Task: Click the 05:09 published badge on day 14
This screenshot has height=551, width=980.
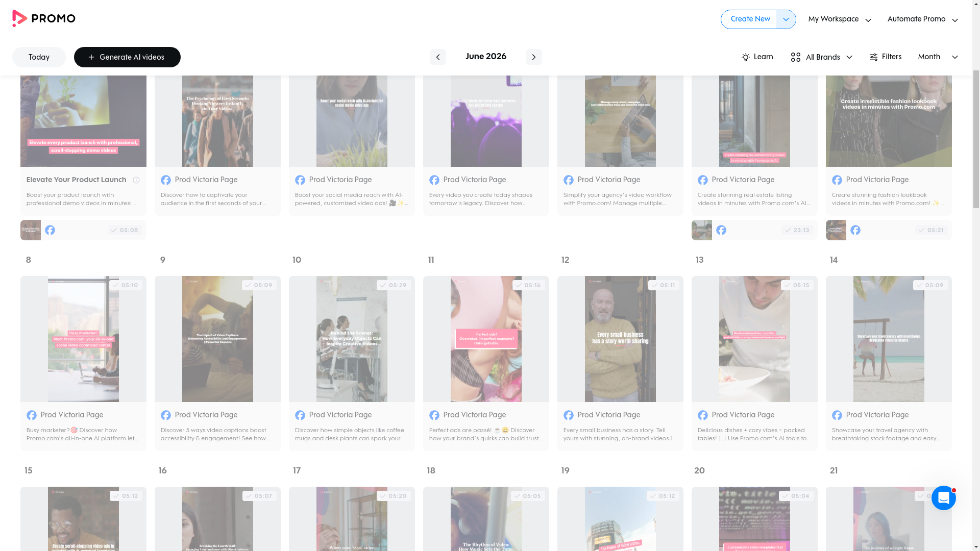Action: [930, 285]
